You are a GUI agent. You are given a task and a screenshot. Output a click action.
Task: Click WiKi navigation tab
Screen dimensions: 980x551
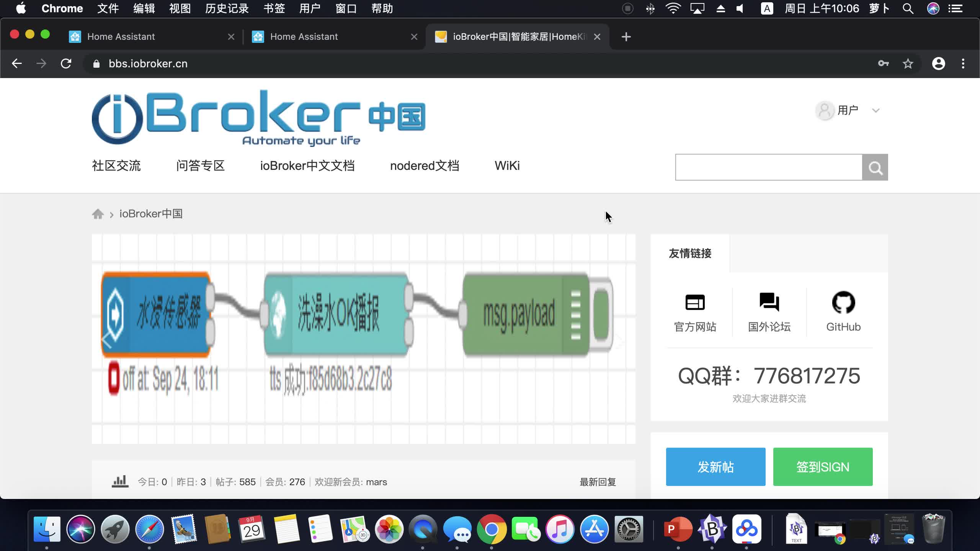pyautogui.click(x=508, y=166)
